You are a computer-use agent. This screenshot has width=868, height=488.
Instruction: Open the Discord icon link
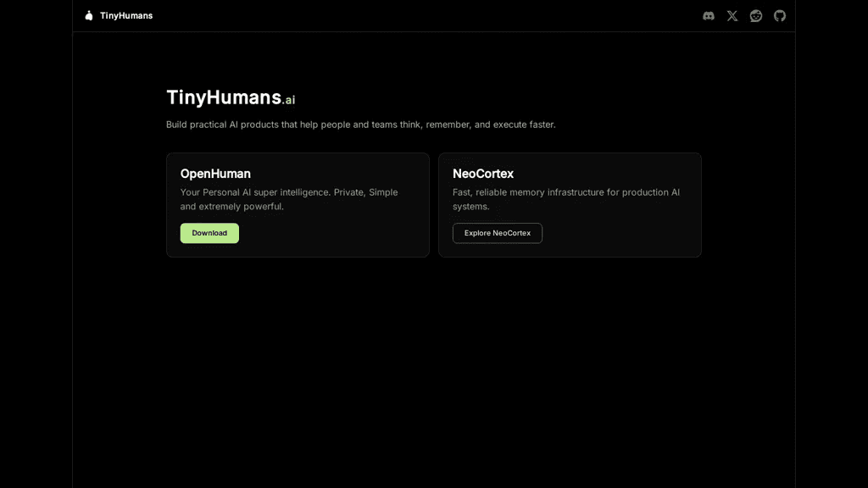click(709, 15)
